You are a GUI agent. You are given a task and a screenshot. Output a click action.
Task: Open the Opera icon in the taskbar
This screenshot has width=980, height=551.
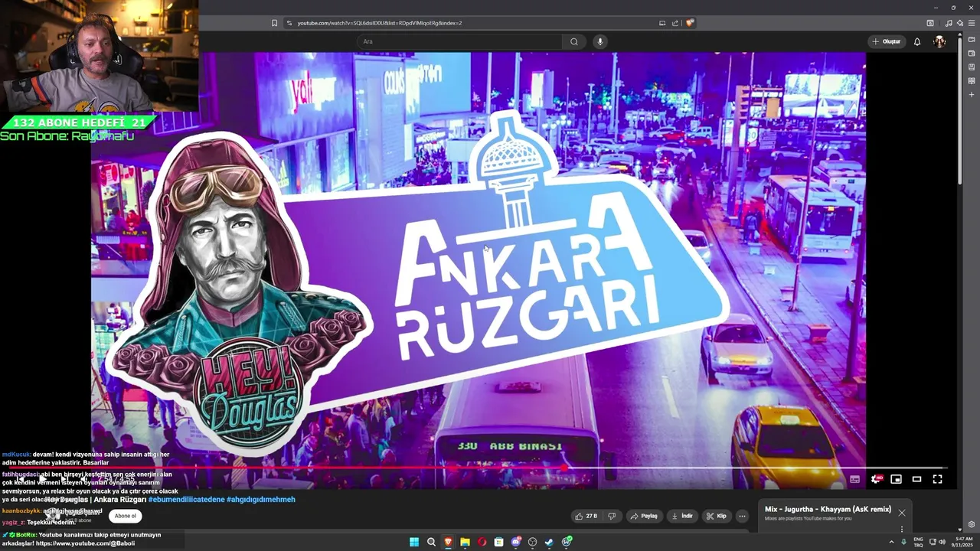[x=482, y=542]
